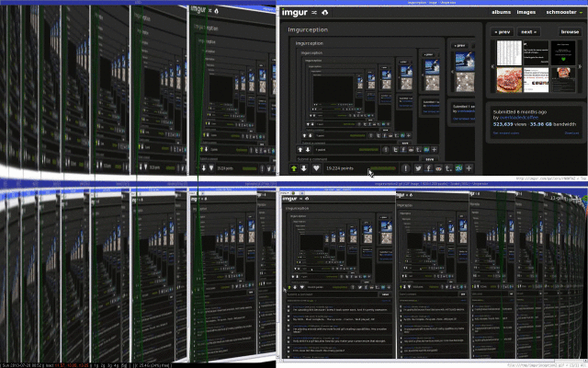This screenshot has width=588, height=368.
Task: Open the large pizza photo thumbnail
Action: (x=509, y=80)
